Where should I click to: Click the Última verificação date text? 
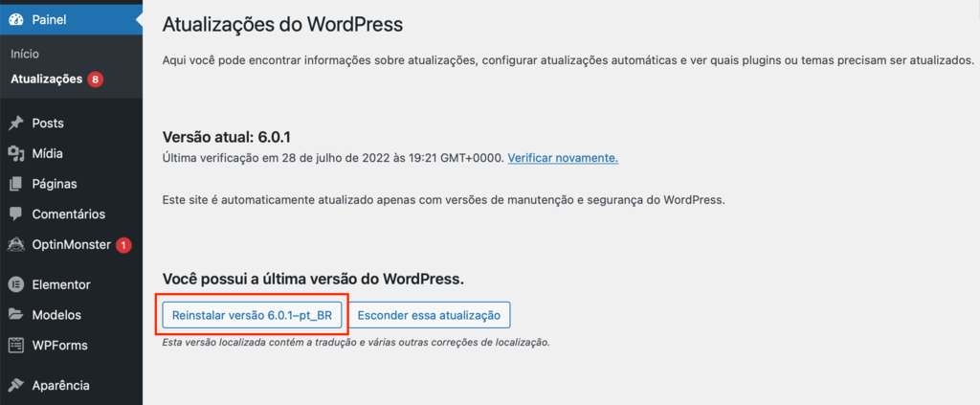[332, 158]
